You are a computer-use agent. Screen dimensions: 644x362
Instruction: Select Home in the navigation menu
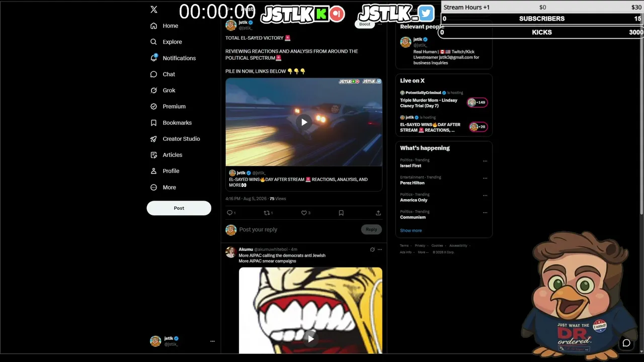click(x=170, y=26)
